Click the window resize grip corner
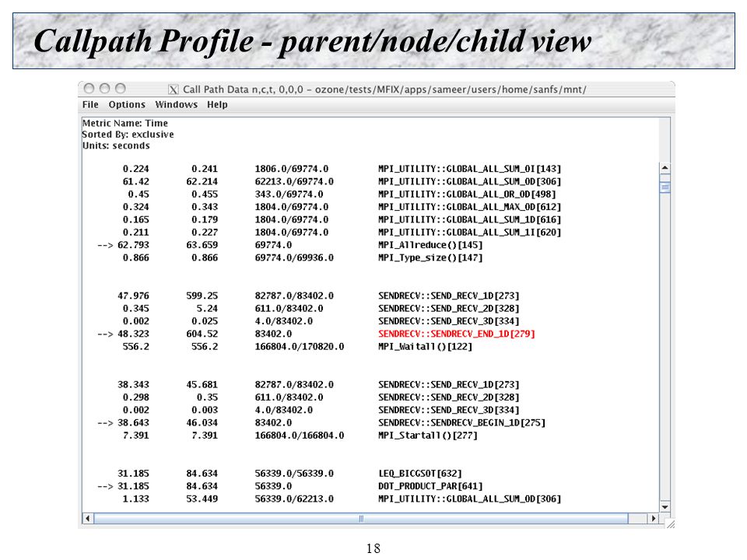This screenshot has width=747, height=560. [x=670, y=523]
